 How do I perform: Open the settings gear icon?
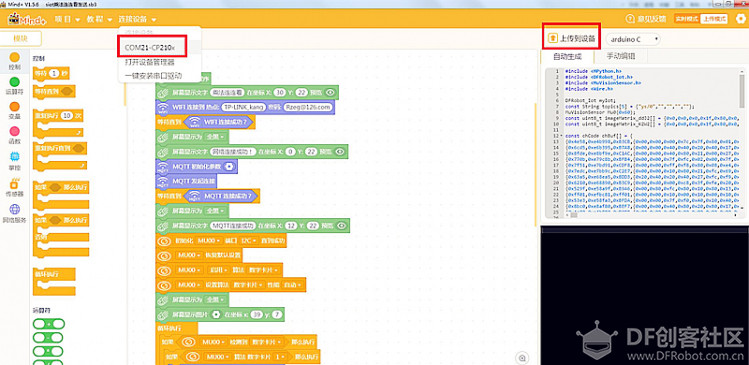click(740, 19)
